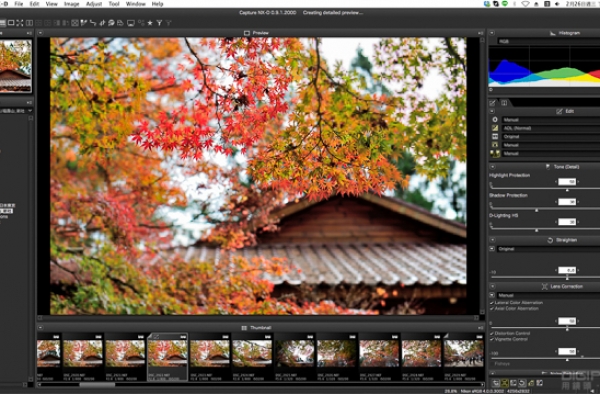Collapse the Thumbnail filmstrip panel
The width and height of the screenshot is (600, 394).
point(41,328)
